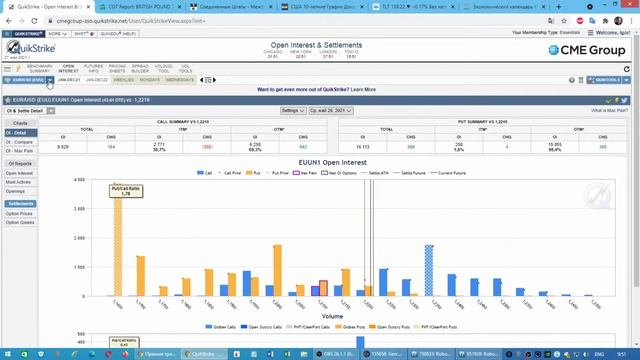Open the trade date dropdown

(x=331, y=111)
